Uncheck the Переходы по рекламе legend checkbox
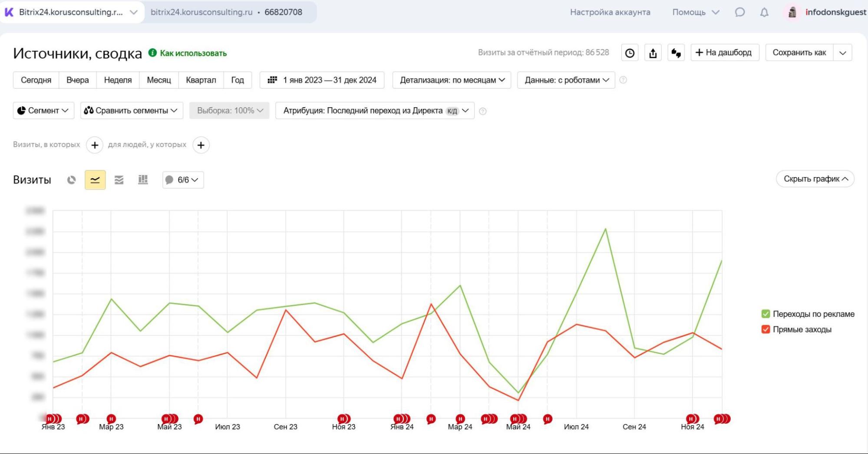 (766, 314)
